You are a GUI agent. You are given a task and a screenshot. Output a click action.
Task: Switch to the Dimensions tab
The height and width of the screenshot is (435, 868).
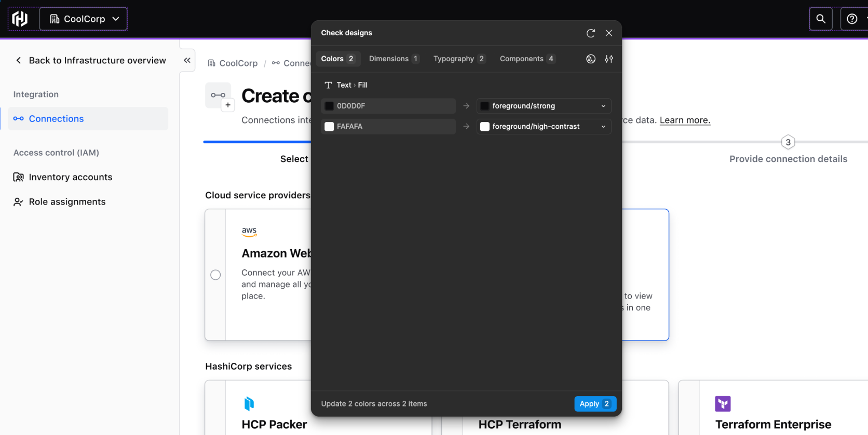[x=394, y=59]
